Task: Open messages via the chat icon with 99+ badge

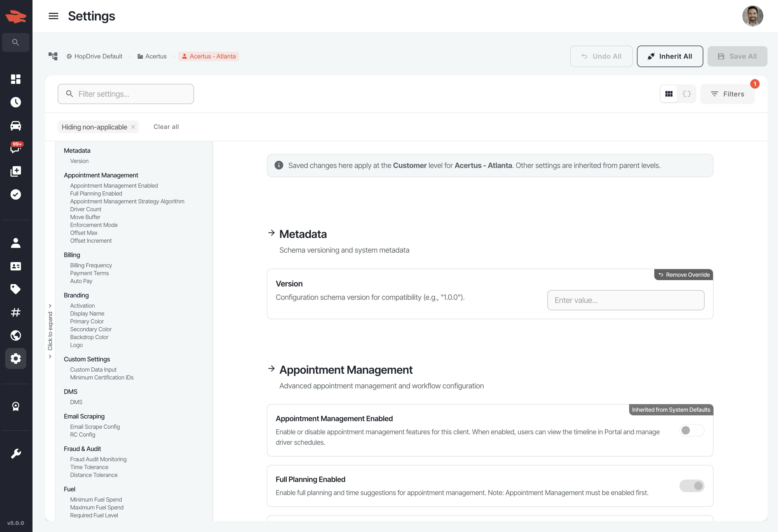Action: coord(15,149)
